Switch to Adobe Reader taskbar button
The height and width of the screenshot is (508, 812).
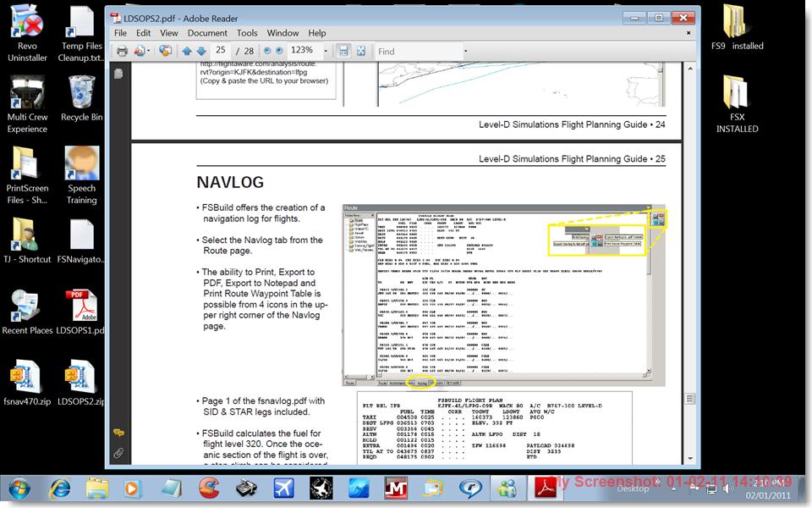click(546, 489)
